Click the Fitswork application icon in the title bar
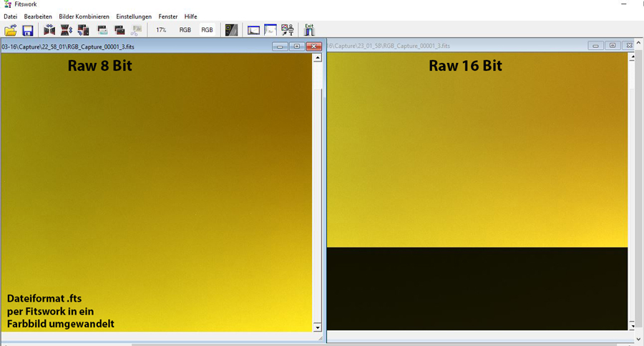The width and height of the screenshot is (644, 346). [7, 4]
